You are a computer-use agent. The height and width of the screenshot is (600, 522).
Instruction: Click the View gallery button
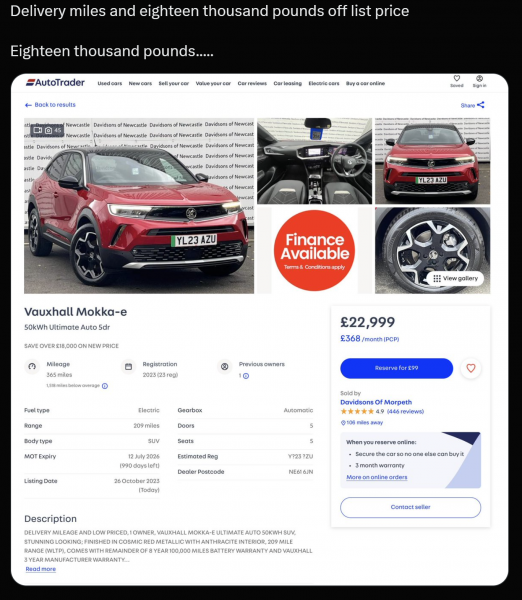[x=455, y=278]
